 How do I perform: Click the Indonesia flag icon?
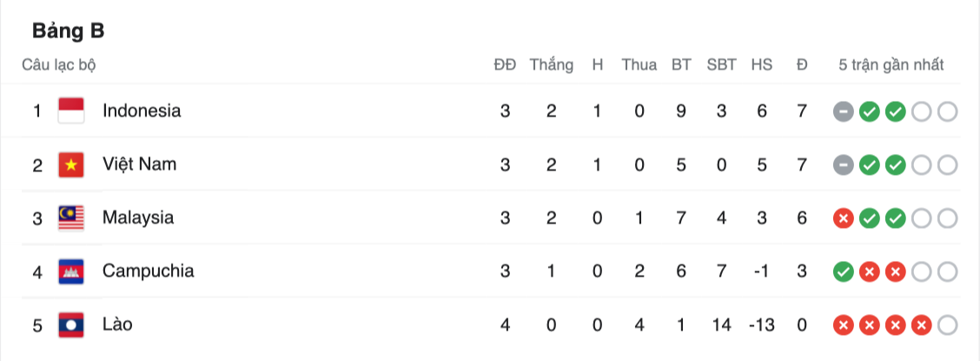click(x=71, y=111)
